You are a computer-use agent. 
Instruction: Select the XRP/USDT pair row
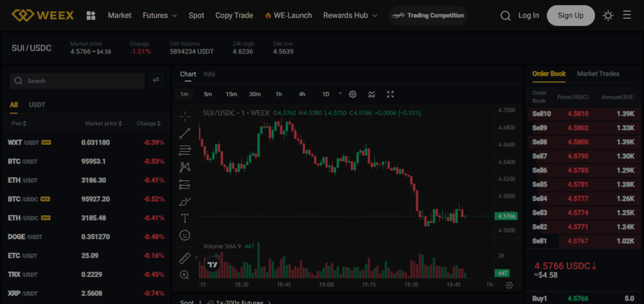(86, 293)
